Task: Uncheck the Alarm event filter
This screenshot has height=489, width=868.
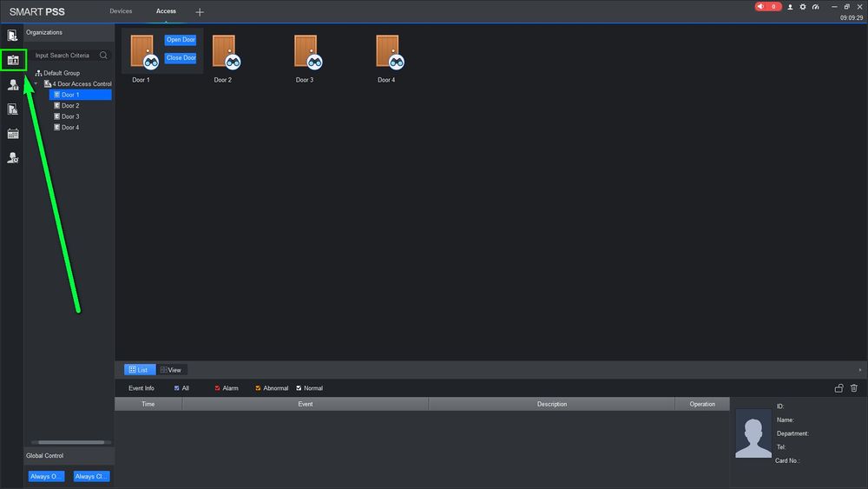Action: point(217,388)
